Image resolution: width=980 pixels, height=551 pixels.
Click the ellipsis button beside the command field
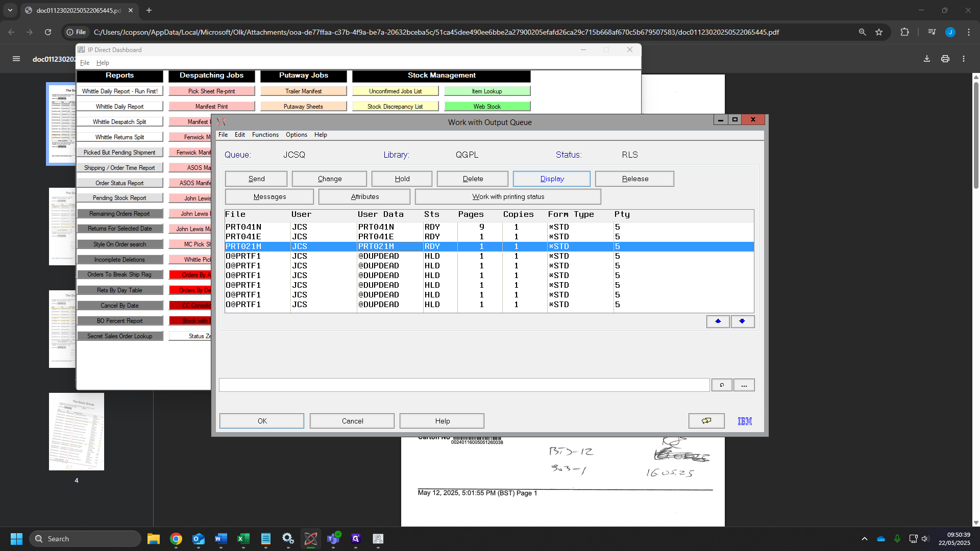point(744,385)
